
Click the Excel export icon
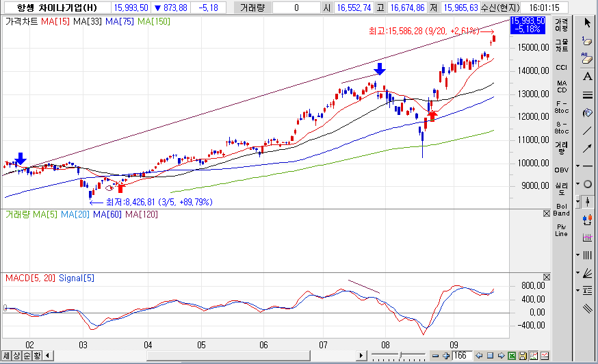(511, 356)
